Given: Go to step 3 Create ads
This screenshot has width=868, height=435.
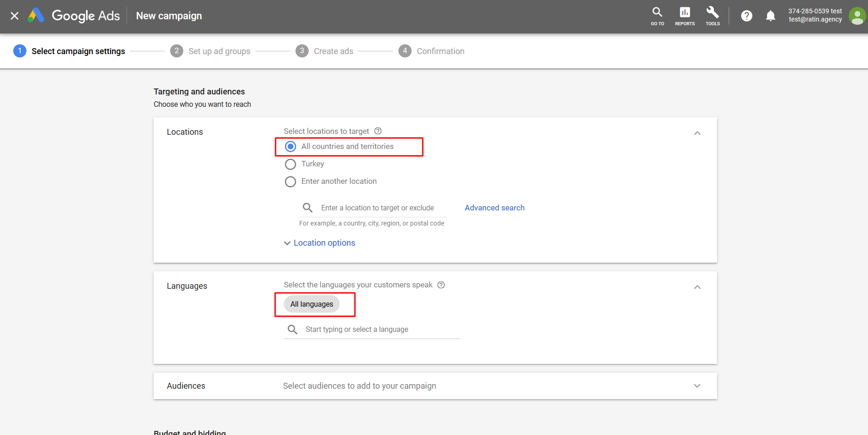Looking at the screenshot, I should point(324,51).
